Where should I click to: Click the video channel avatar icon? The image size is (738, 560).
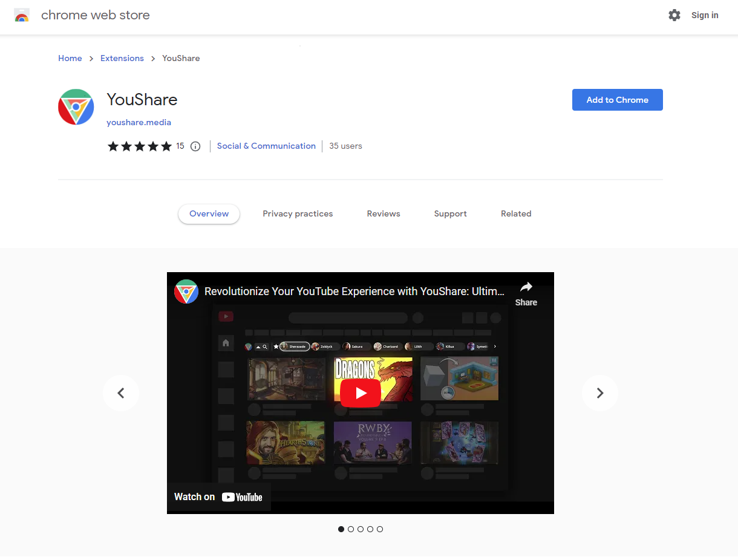point(186,291)
